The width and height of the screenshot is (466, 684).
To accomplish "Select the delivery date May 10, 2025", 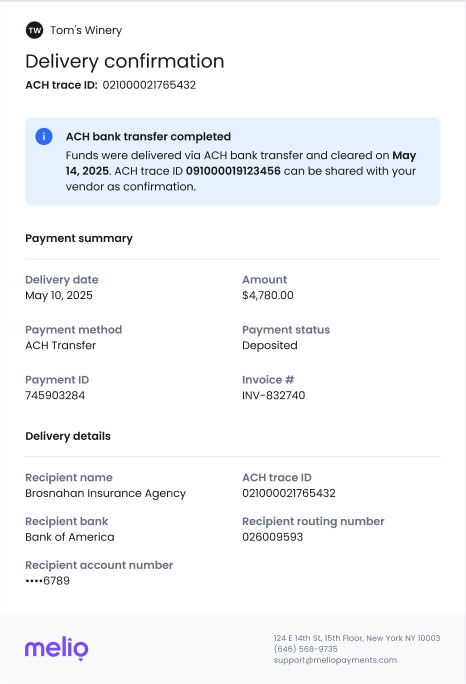I will tap(59, 295).
